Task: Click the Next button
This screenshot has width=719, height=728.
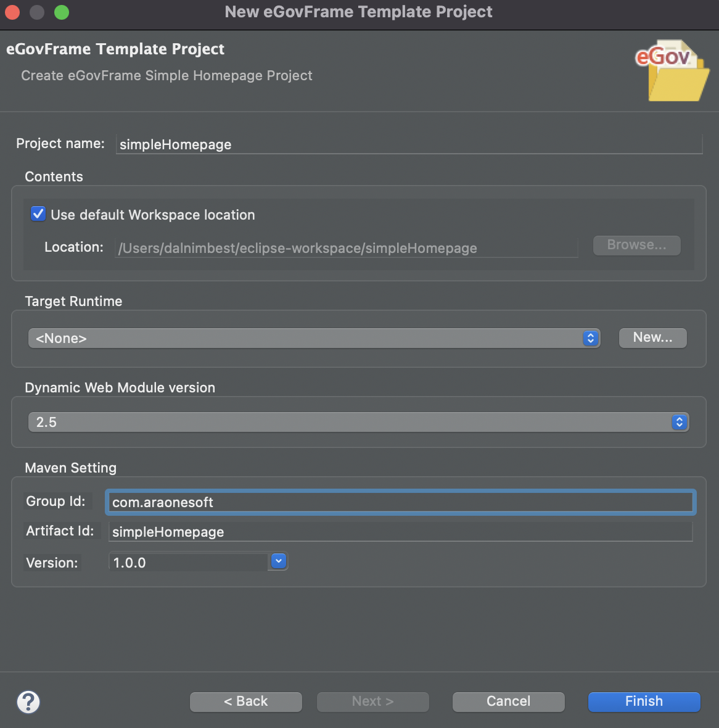Action: [372, 701]
